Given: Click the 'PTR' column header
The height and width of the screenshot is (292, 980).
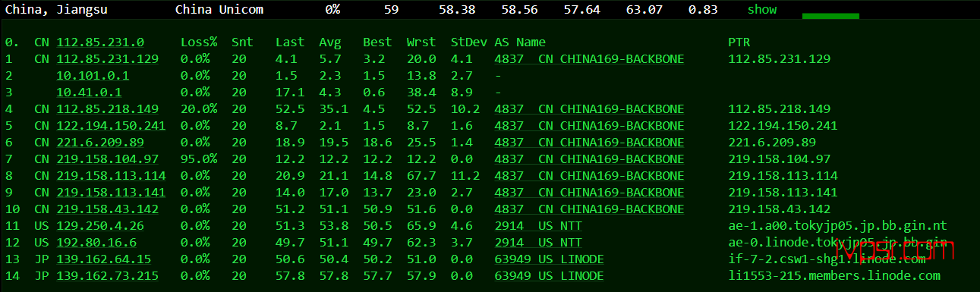Looking at the screenshot, I should [739, 42].
